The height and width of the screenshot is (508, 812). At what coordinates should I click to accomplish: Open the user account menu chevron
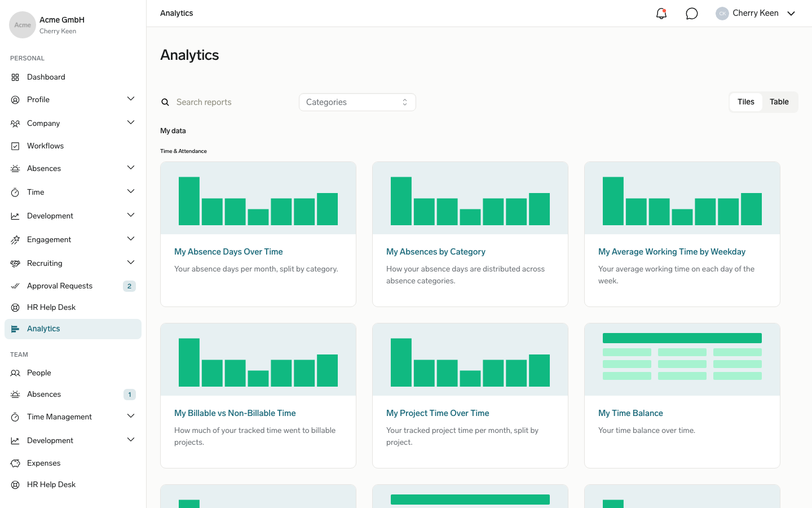click(x=791, y=14)
